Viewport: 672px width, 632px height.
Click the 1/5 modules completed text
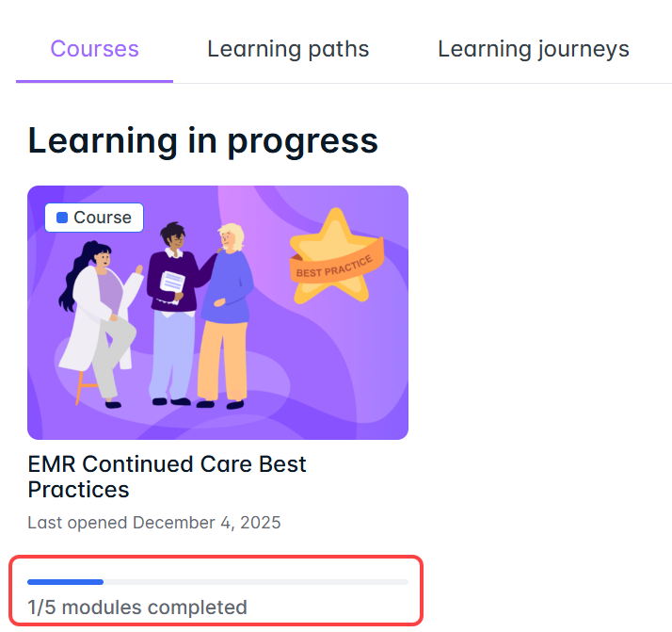[137, 608]
